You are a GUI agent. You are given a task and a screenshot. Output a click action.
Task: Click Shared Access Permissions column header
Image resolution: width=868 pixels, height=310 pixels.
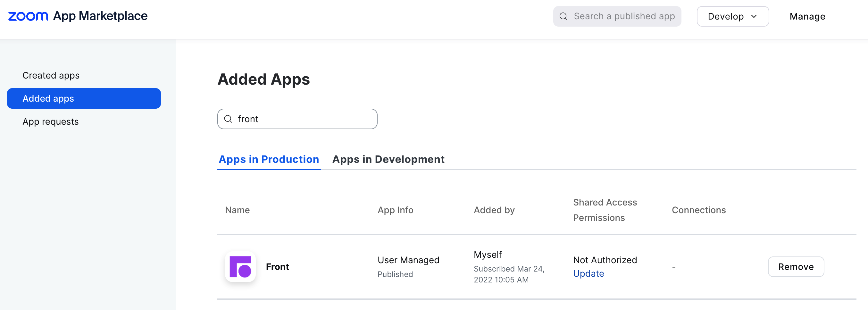[x=605, y=210]
